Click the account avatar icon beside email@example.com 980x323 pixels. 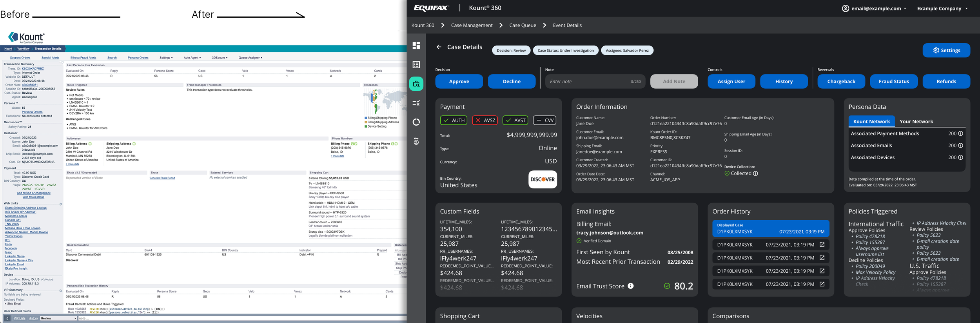(846, 8)
